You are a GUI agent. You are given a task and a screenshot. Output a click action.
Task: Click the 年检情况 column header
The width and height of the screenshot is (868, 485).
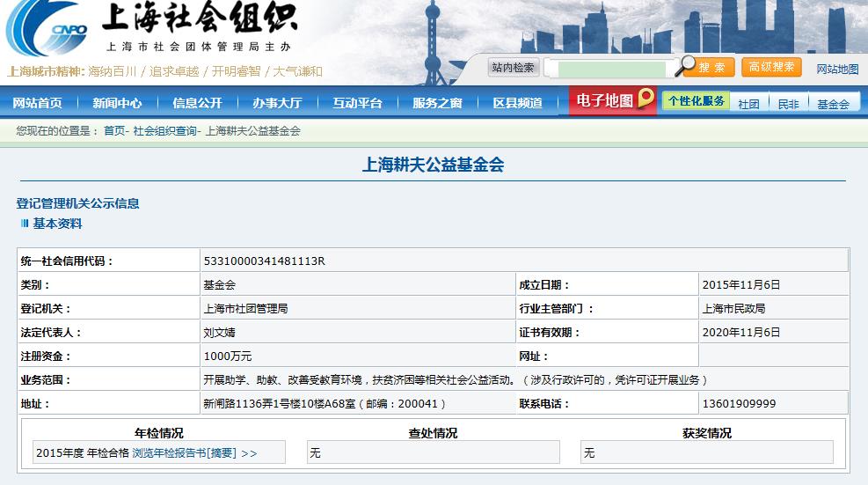click(x=159, y=433)
